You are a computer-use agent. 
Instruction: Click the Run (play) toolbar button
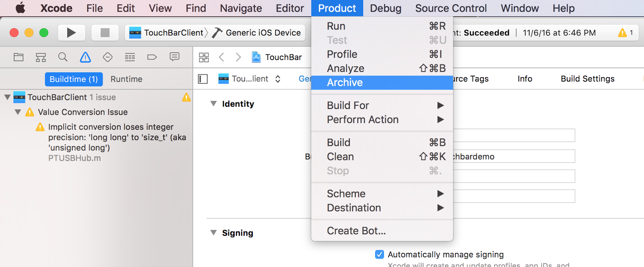click(x=71, y=33)
